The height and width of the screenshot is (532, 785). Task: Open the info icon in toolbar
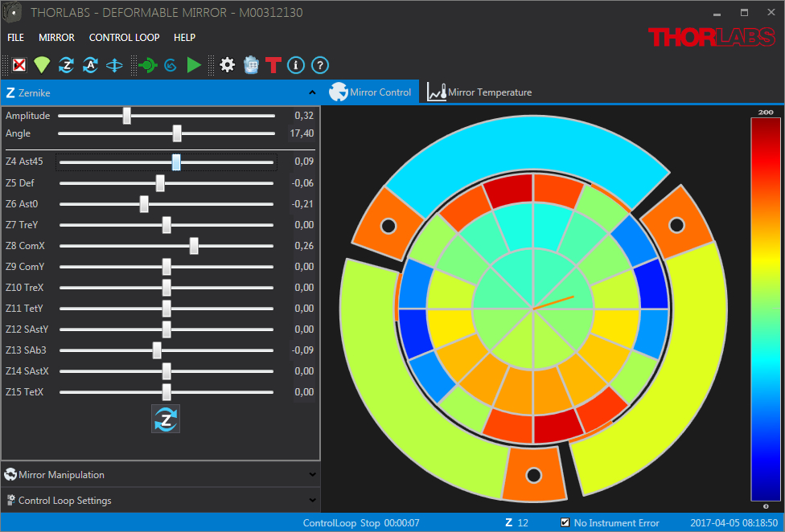296,65
